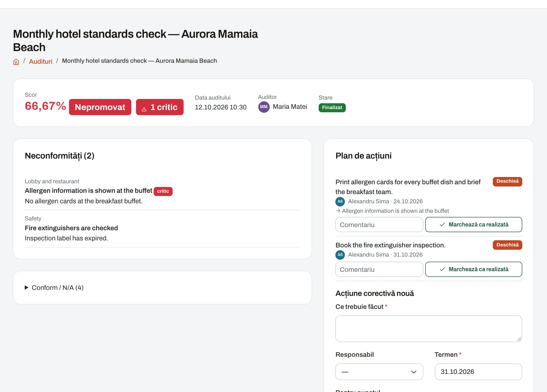This screenshot has width=547, height=392.
Task: Click the Termen date field 31.10.2026
Action: [x=478, y=372]
